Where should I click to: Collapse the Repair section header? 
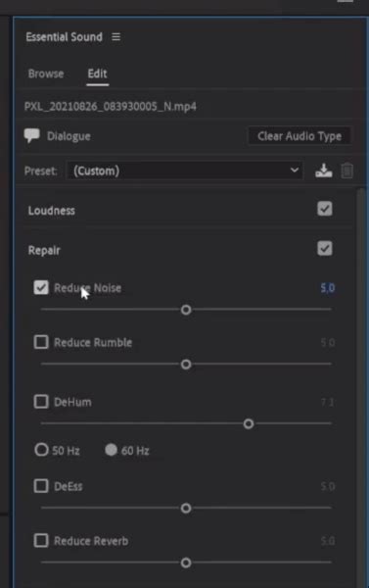coord(44,251)
